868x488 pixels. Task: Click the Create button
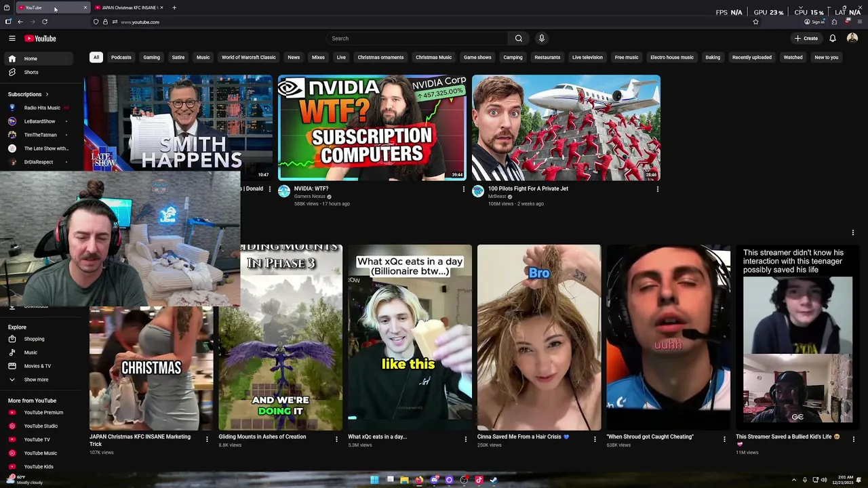click(x=806, y=39)
